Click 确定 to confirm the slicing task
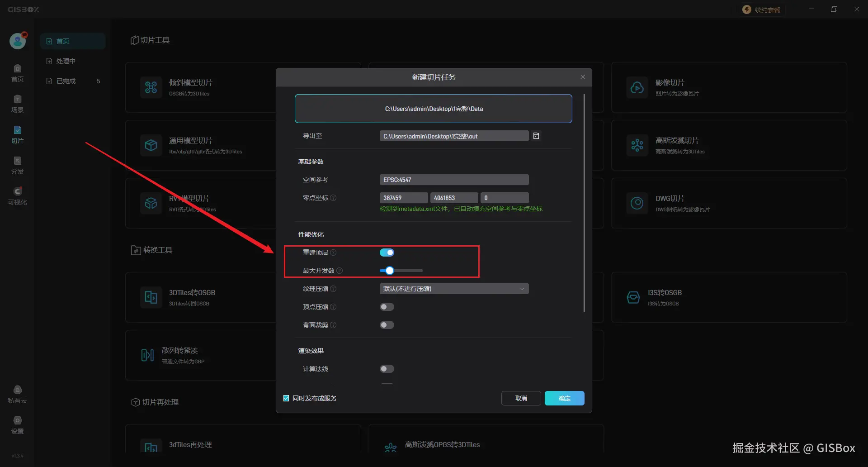Viewport: 868px width, 467px height. tap(565, 398)
